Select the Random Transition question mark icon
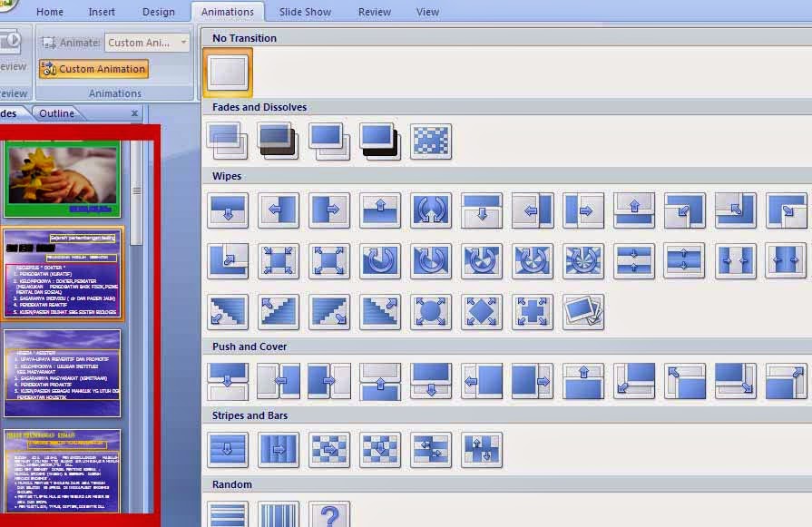This screenshot has width=812, height=527. coord(329,515)
